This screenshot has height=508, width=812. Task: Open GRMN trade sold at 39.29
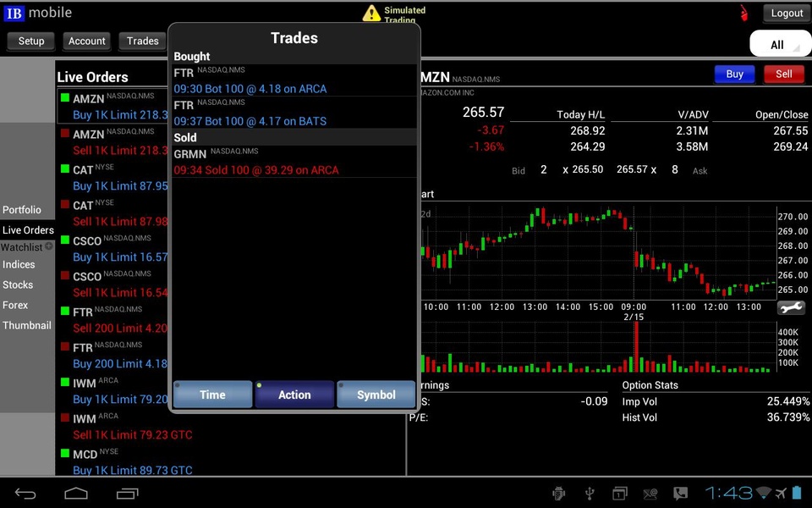coord(294,162)
